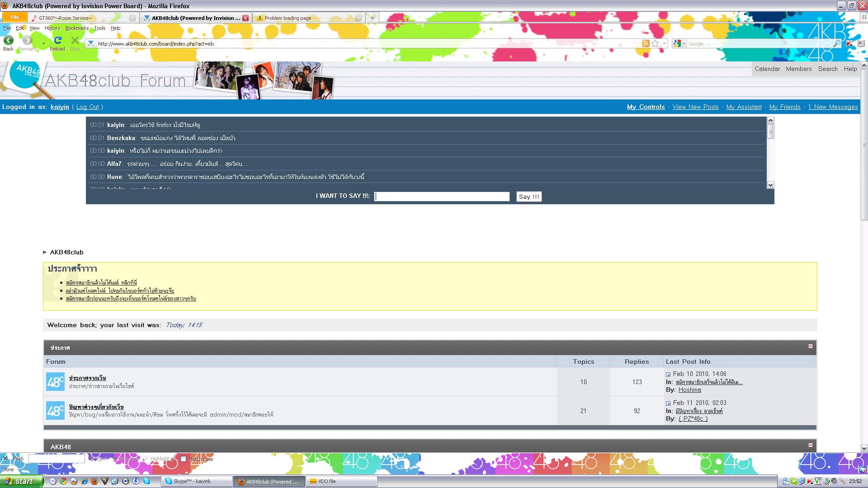Open the address bar history dropdown
Screen dimensions: 868x488
[x=664, y=44]
